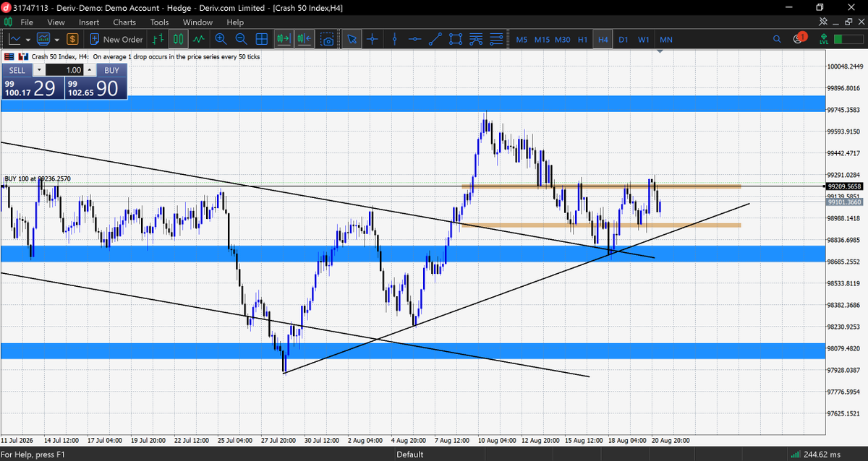The image size is (868, 461).
Task: Open the Tools menu
Action: pos(159,22)
